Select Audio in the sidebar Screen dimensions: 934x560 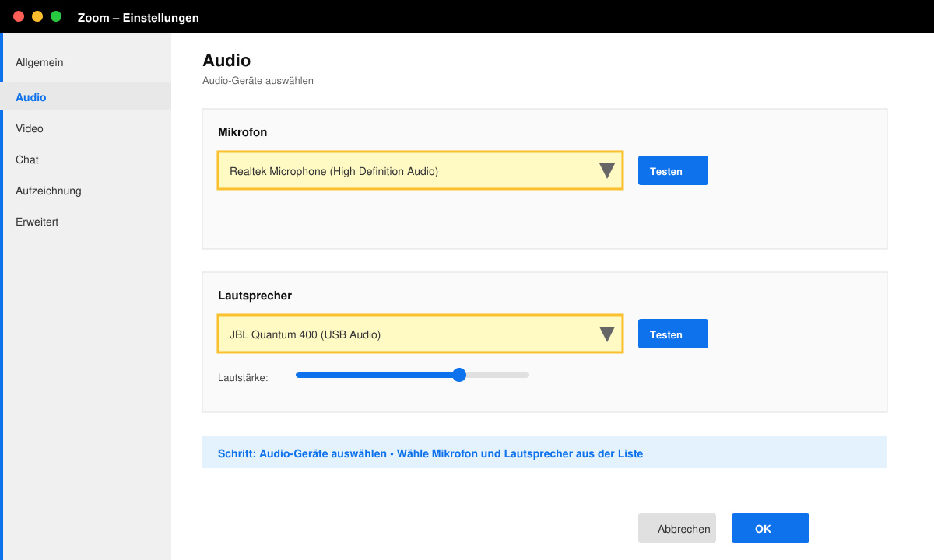(86, 97)
